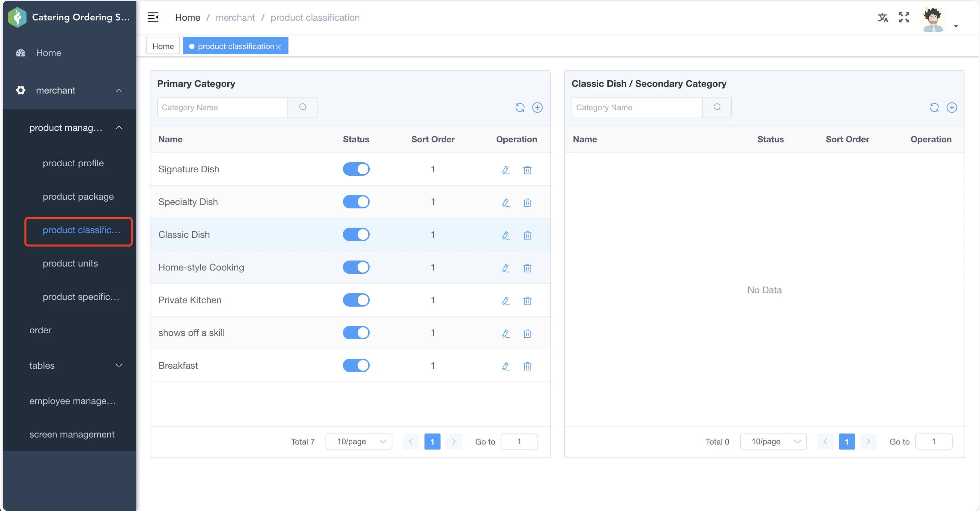The width and height of the screenshot is (980, 511).
Task: Open the language translation icon
Action: point(883,17)
